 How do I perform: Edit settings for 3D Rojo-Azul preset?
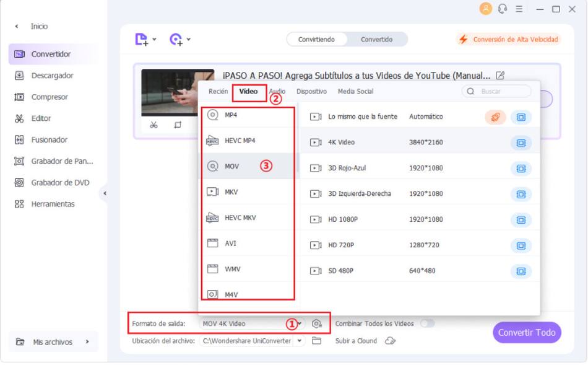coord(521,169)
